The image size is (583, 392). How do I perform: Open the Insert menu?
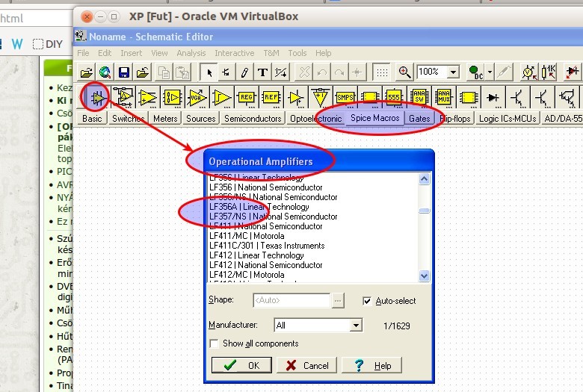(132, 53)
